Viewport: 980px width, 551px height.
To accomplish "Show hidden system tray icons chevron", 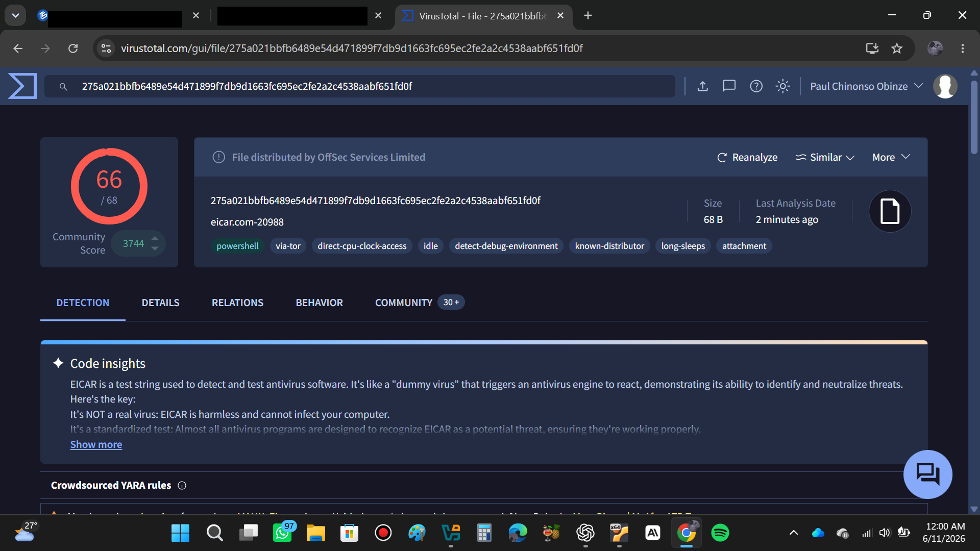I will pyautogui.click(x=794, y=533).
